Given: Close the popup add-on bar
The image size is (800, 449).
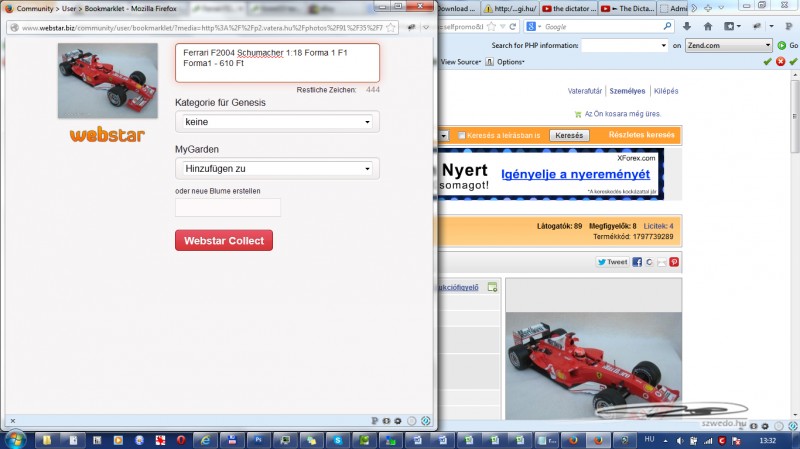Looking at the screenshot, I should point(13,421).
